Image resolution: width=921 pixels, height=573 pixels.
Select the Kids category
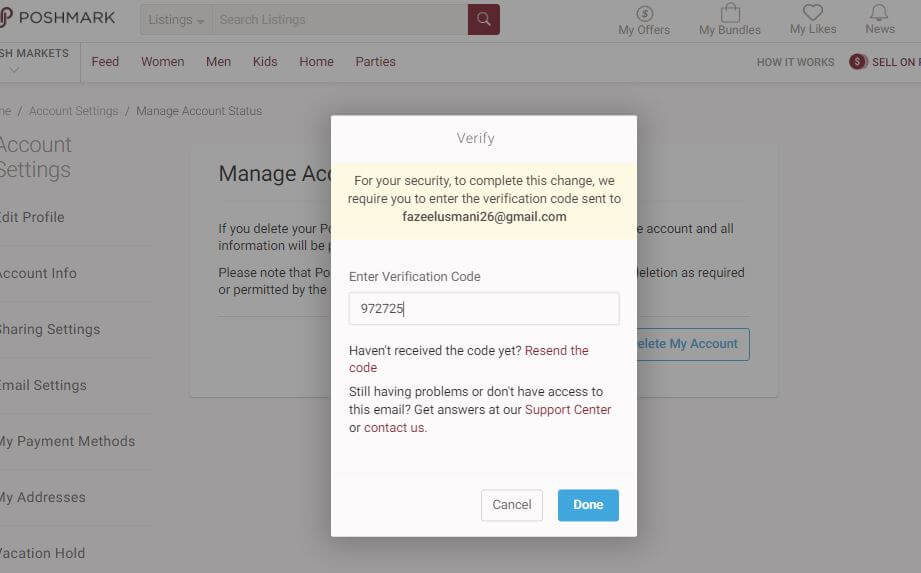pos(265,62)
